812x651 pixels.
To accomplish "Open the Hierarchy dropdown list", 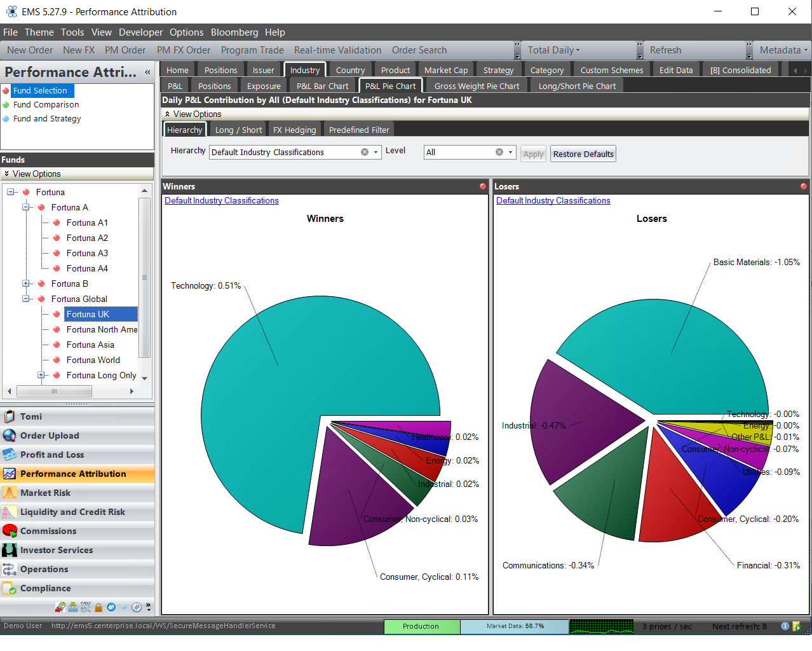I will [x=376, y=153].
